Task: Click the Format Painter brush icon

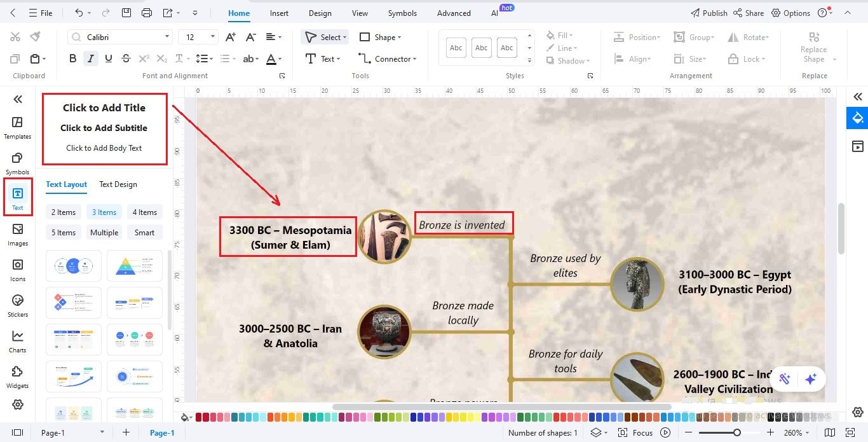Action: click(36, 37)
